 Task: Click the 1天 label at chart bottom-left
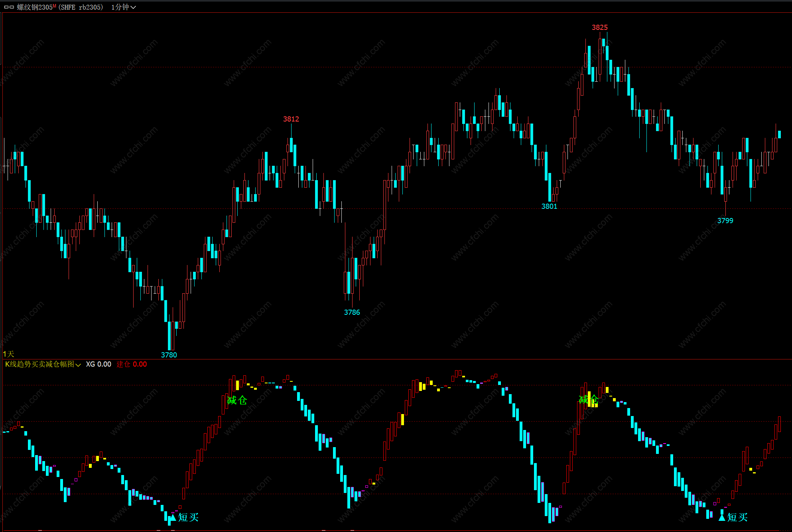pyautogui.click(x=8, y=354)
